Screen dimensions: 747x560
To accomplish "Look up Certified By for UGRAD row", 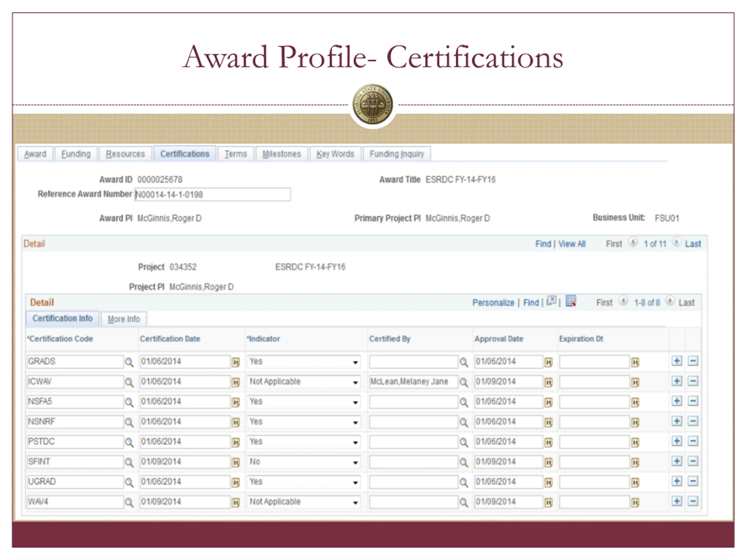I will [464, 482].
